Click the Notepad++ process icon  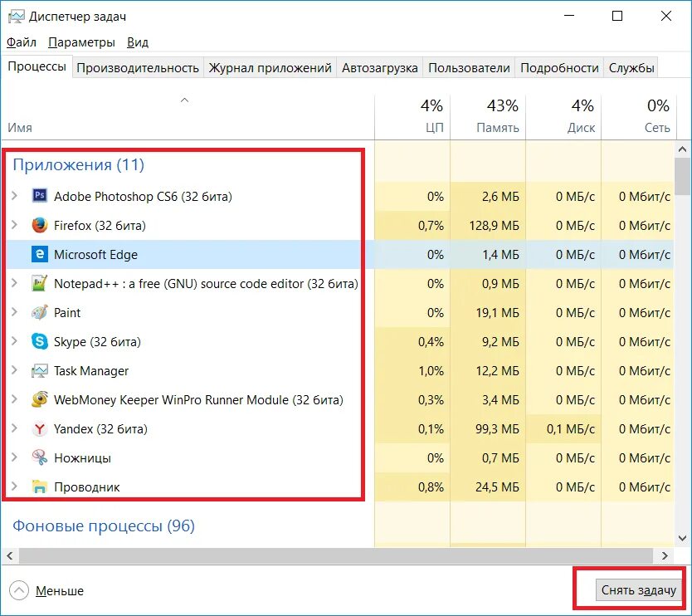(x=40, y=283)
